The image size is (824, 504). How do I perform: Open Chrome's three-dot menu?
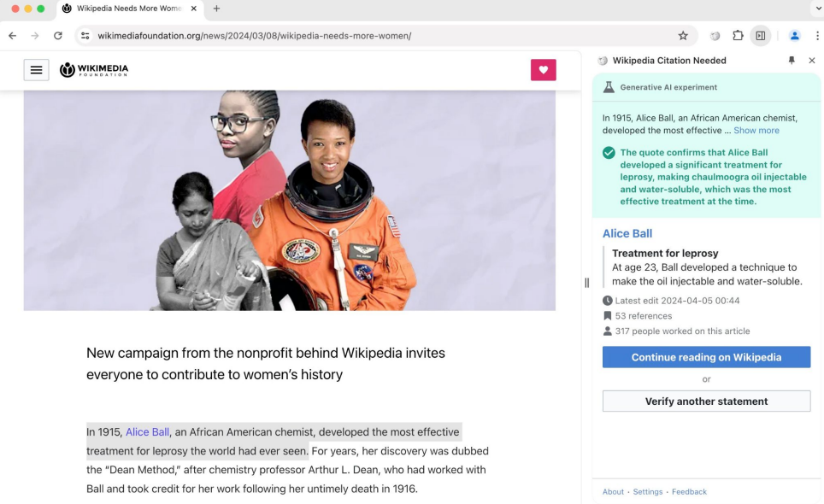point(817,36)
